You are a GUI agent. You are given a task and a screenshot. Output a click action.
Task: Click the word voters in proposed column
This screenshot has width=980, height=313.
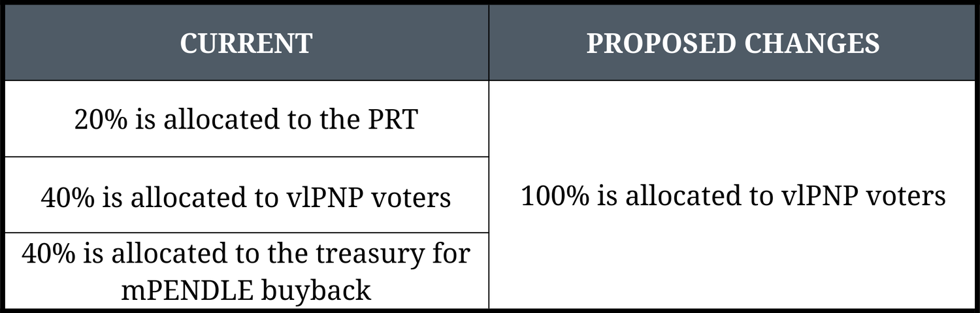(x=902, y=196)
